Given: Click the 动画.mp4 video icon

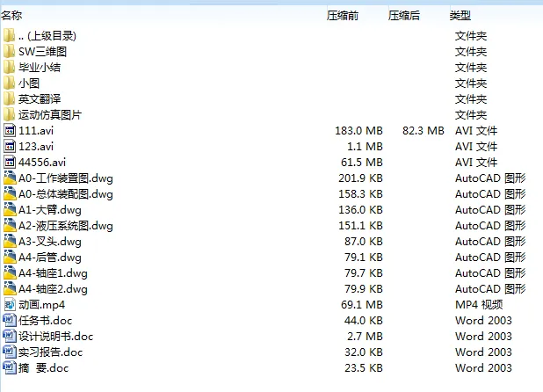Looking at the screenshot, I should point(10,305).
